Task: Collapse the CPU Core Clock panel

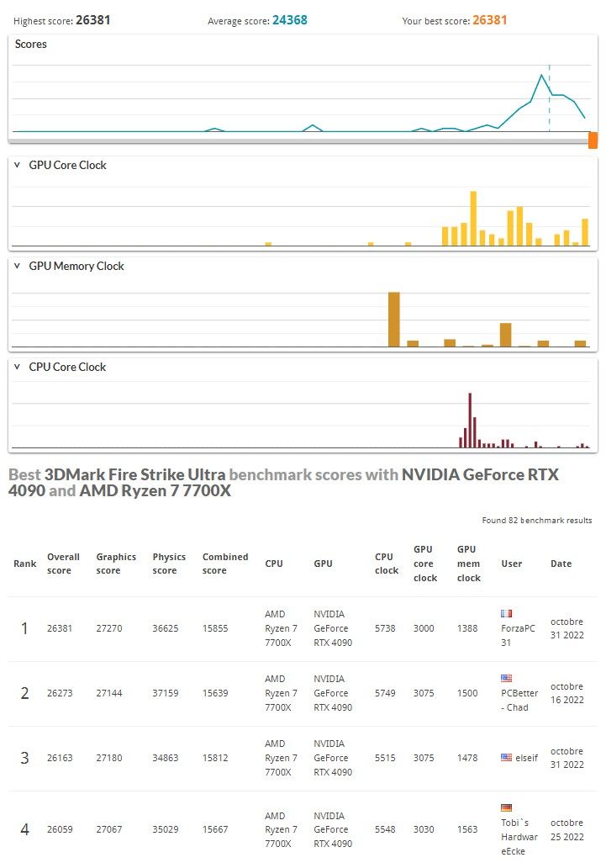Action: [17, 367]
